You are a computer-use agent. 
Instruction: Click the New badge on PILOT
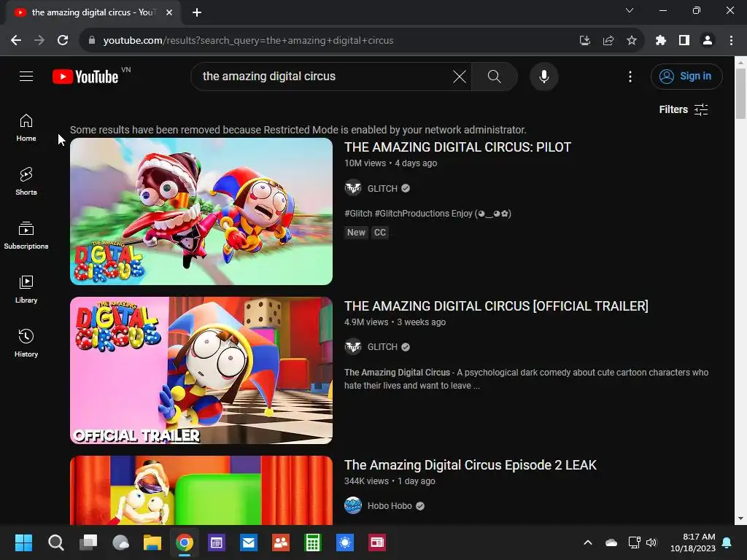pos(356,233)
